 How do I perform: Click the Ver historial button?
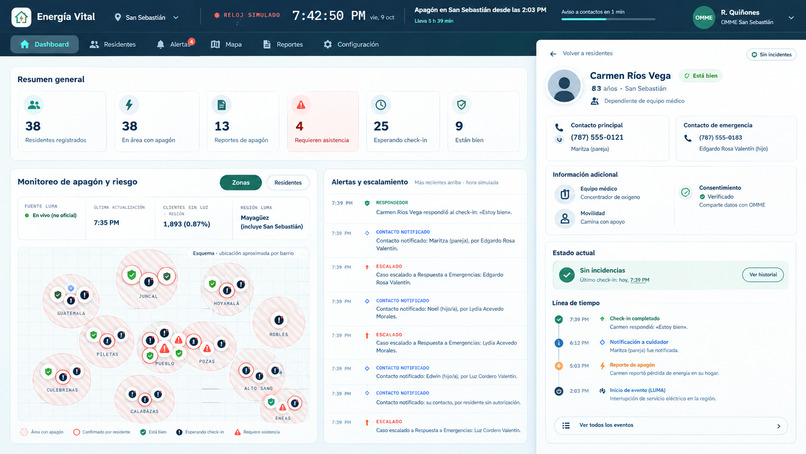[x=763, y=275]
